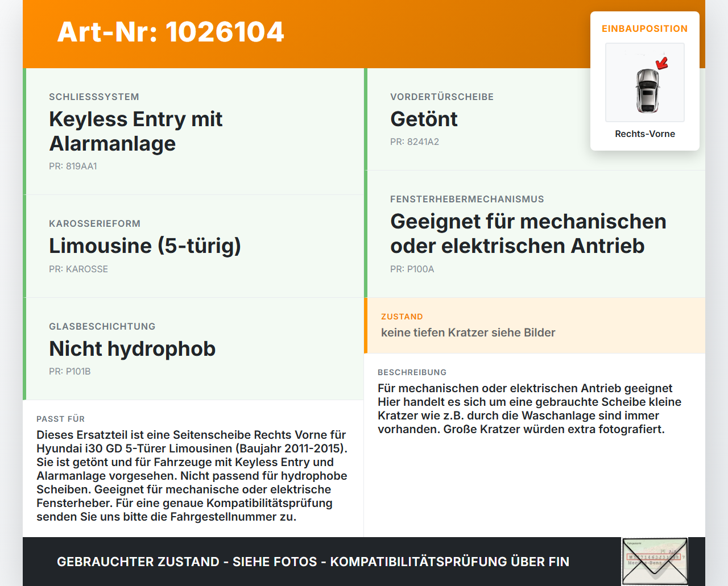Click the PR: 8241A2 code
The image size is (728, 586).
pyautogui.click(x=415, y=142)
